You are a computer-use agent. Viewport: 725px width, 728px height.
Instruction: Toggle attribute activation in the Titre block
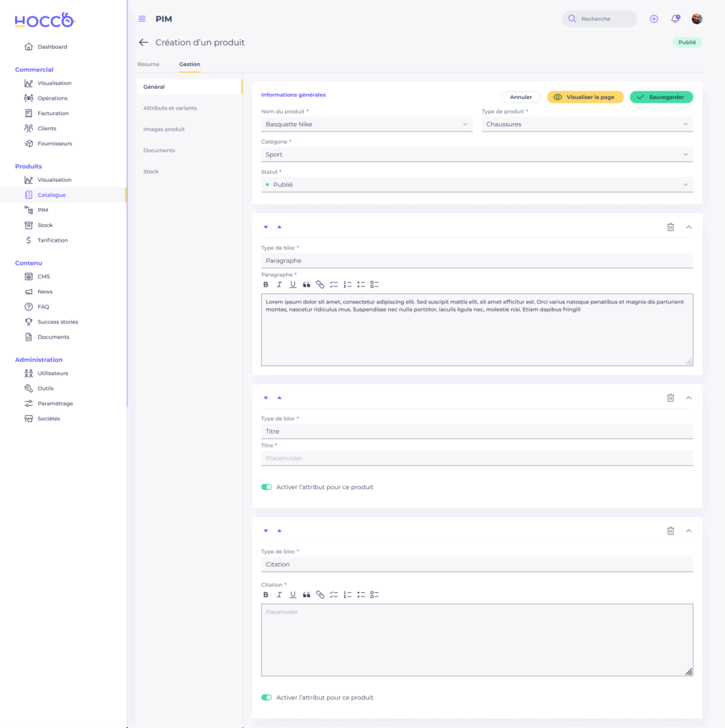[267, 487]
